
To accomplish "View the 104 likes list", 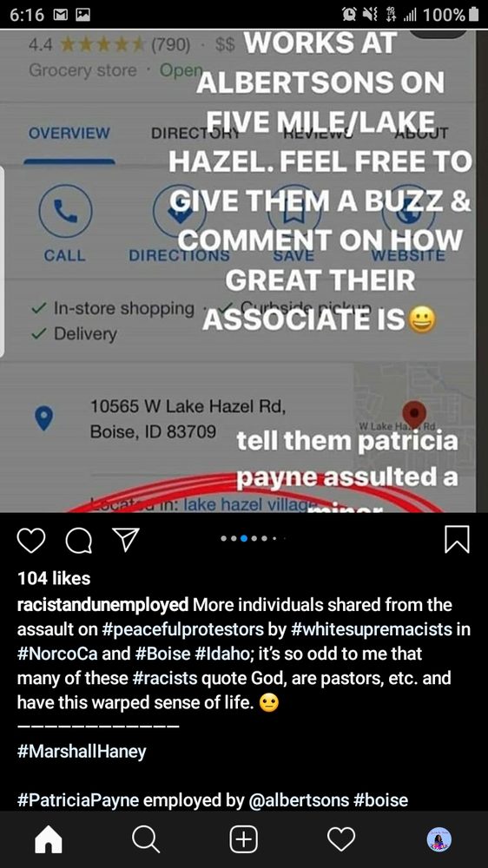I will tap(54, 578).
